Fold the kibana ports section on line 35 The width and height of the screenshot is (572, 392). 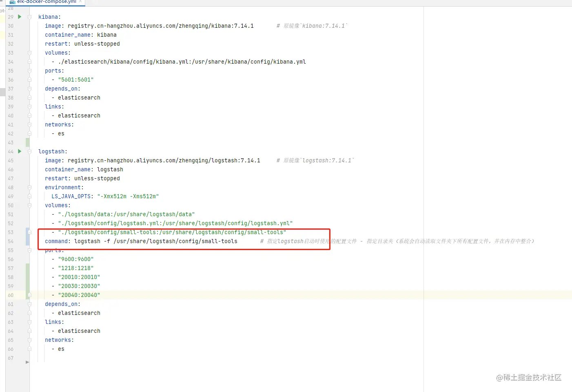tap(29, 71)
